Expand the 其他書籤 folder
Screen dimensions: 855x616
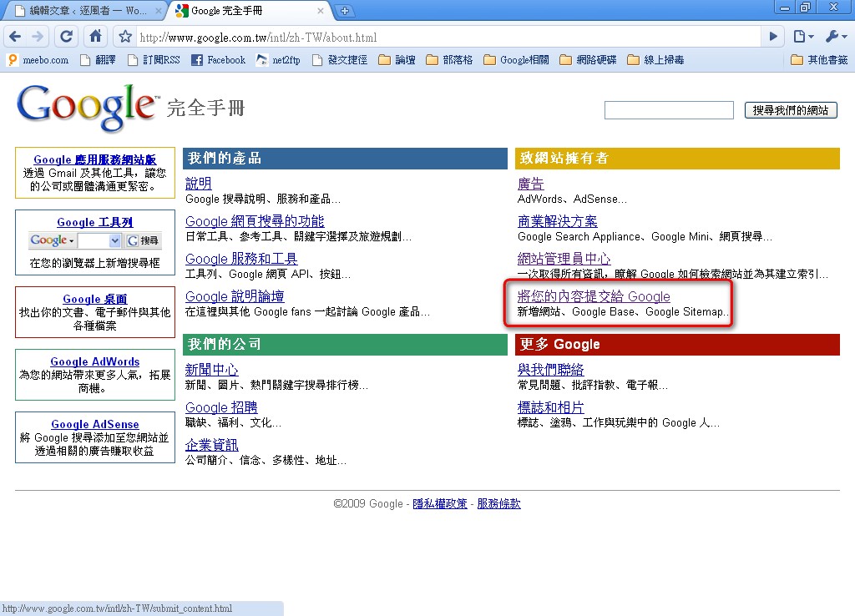(x=820, y=60)
